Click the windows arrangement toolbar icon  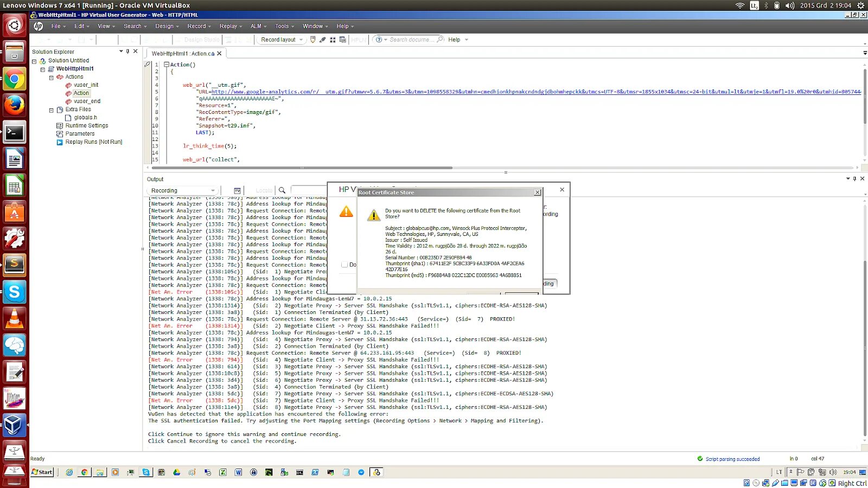click(x=342, y=40)
